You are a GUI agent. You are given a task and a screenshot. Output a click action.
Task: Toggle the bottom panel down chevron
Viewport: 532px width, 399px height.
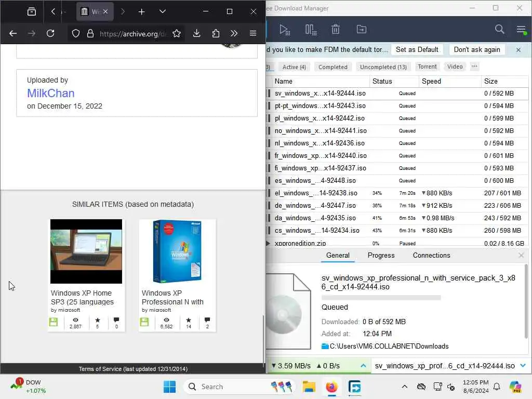(x=523, y=365)
